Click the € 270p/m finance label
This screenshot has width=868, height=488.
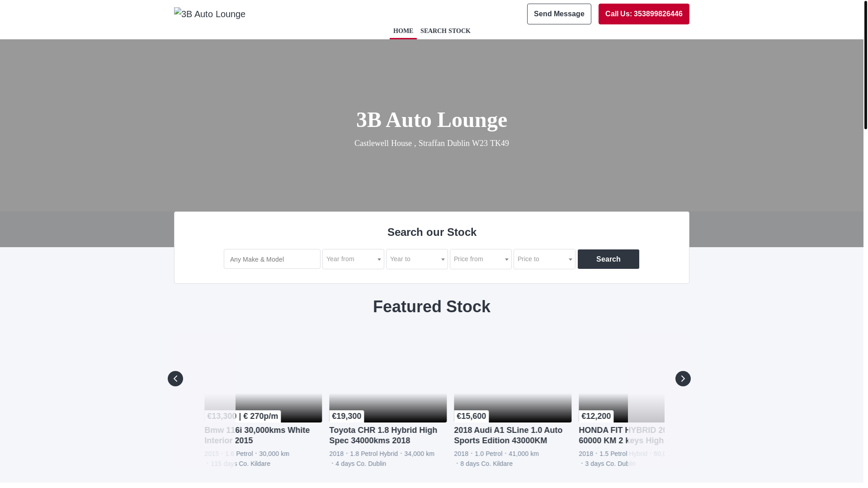260,416
